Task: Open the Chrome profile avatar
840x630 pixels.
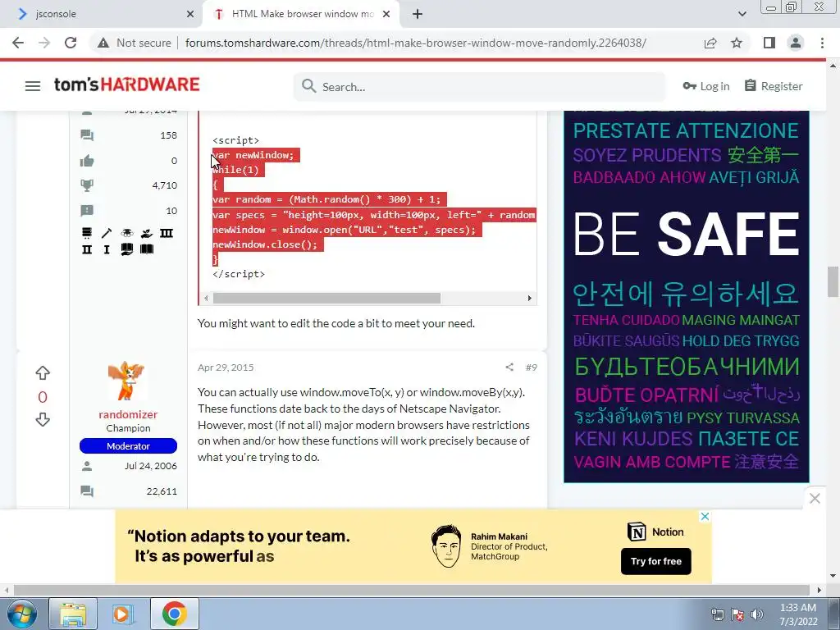Action: point(796,43)
